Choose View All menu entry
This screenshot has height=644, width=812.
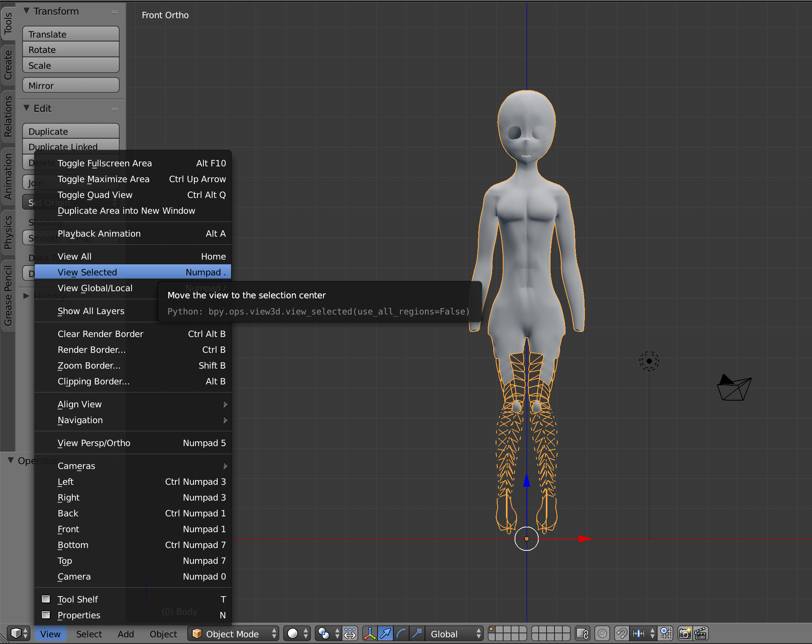click(x=133, y=256)
